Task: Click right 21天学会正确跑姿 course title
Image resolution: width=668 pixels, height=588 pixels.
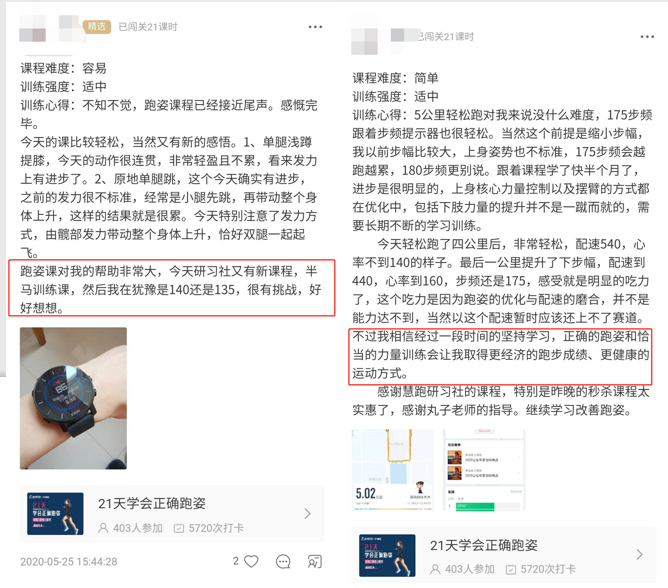Action: [x=484, y=545]
